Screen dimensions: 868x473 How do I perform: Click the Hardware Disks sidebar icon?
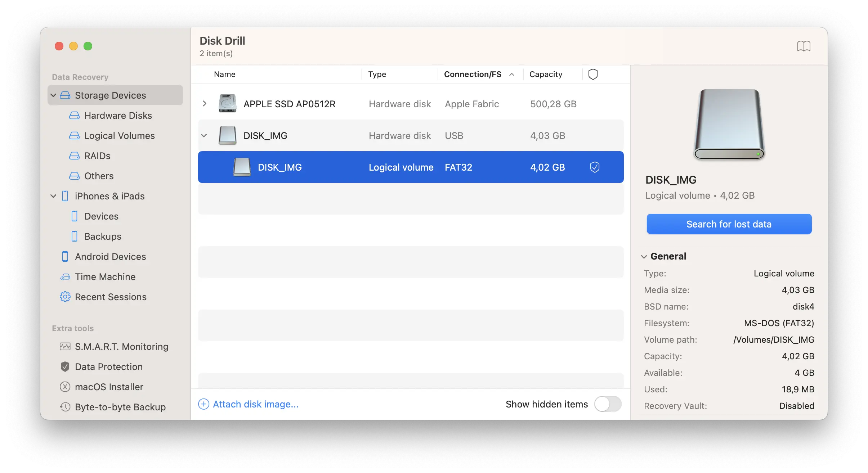[74, 115]
